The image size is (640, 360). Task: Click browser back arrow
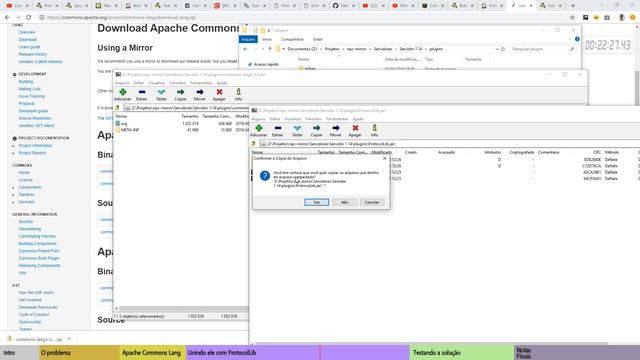[x=7, y=18]
